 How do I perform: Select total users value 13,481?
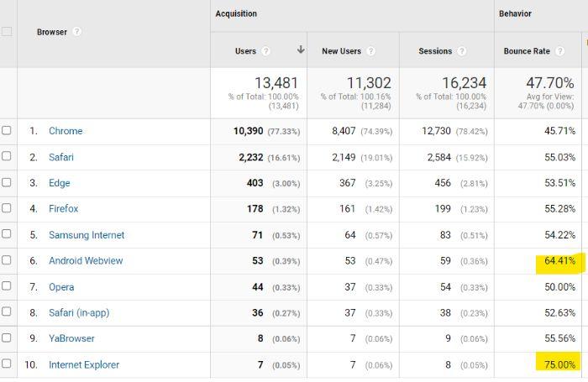coord(276,83)
